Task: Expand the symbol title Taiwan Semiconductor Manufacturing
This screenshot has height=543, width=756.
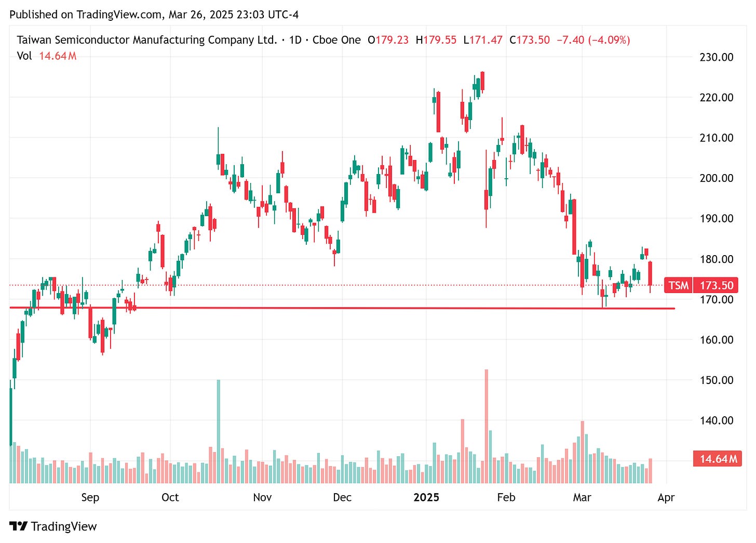Action: tap(147, 39)
